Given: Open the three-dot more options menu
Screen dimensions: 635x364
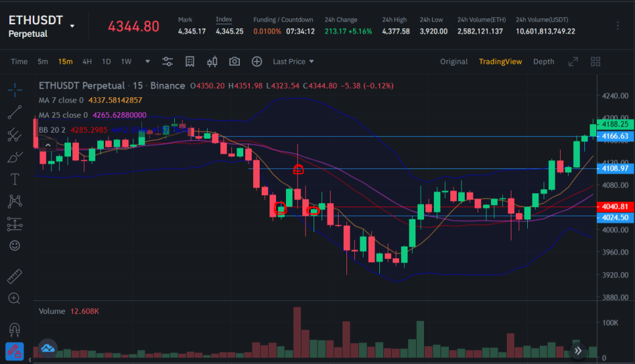Looking at the screenshot, I should (x=618, y=26).
